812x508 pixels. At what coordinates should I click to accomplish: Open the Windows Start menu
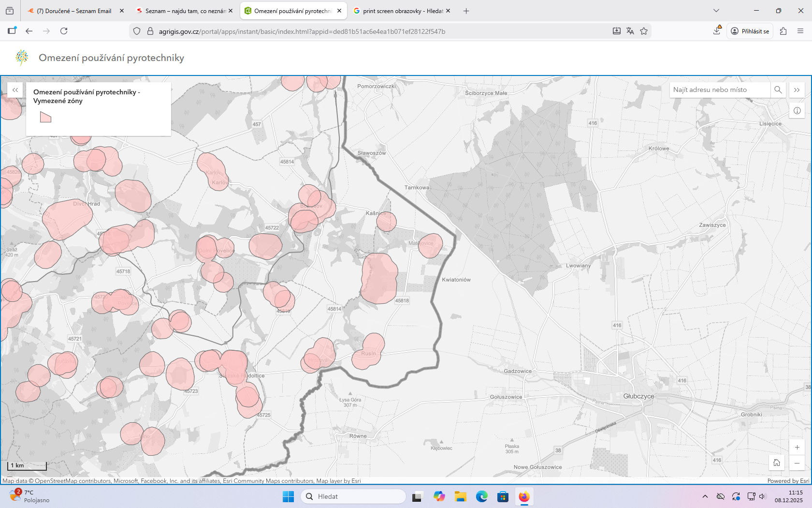288,496
